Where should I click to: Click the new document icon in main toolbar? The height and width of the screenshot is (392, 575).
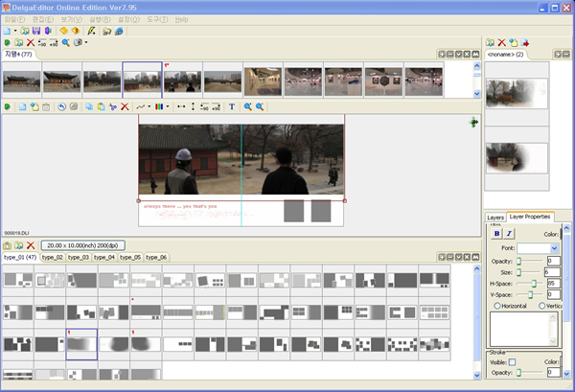click(7, 32)
